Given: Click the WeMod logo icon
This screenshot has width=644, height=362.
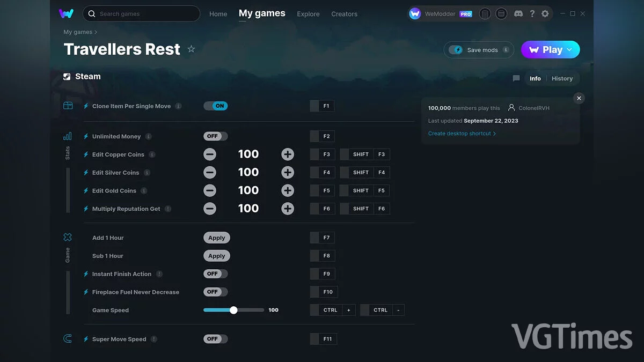Looking at the screenshot, I should coord(66,13).
